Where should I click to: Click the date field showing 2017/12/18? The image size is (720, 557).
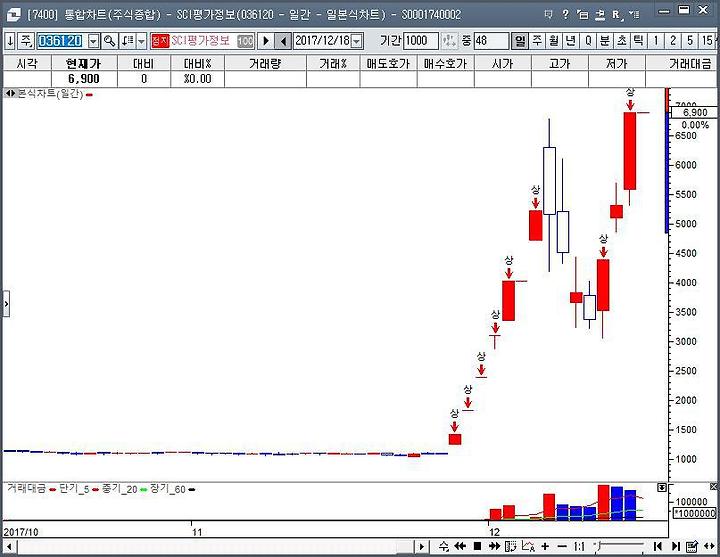pyautogui.click(x=322, y=41)
